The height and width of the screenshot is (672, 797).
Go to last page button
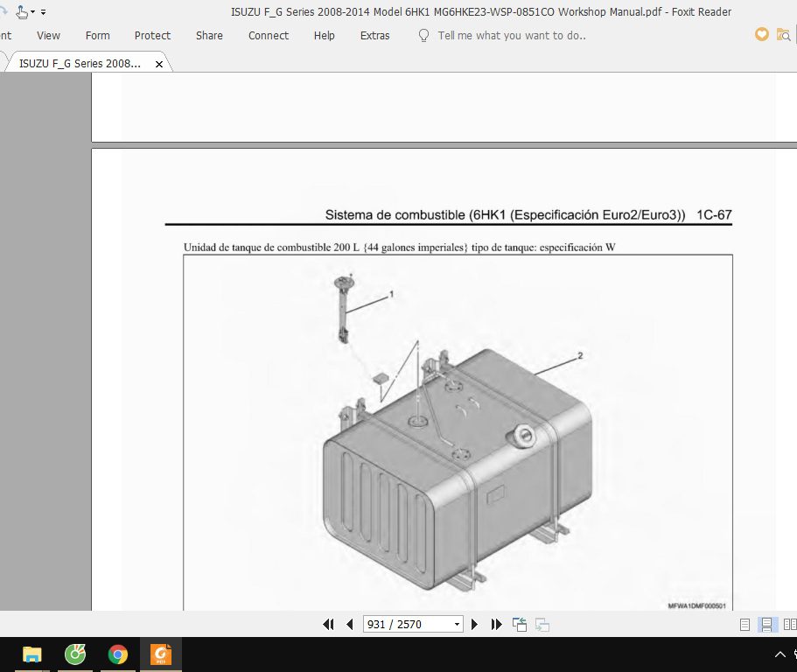click(x=497, y=624)
